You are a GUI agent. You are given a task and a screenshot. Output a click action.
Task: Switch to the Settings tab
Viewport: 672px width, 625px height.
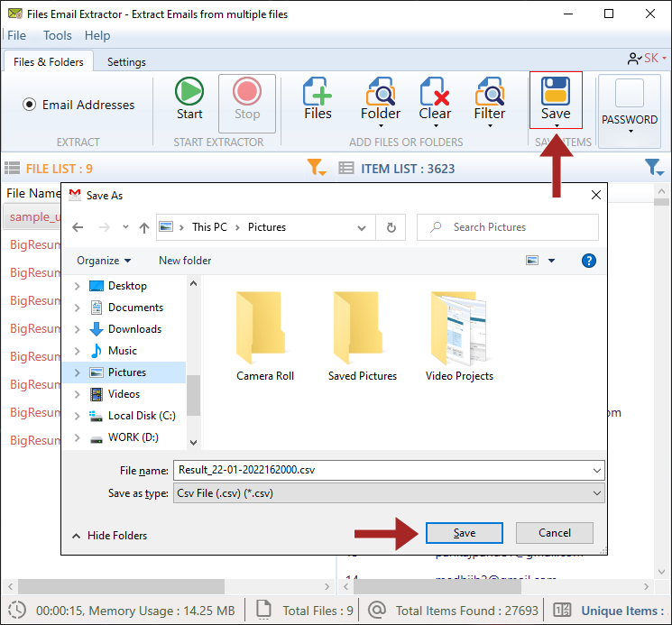click(x=126, y=61)
